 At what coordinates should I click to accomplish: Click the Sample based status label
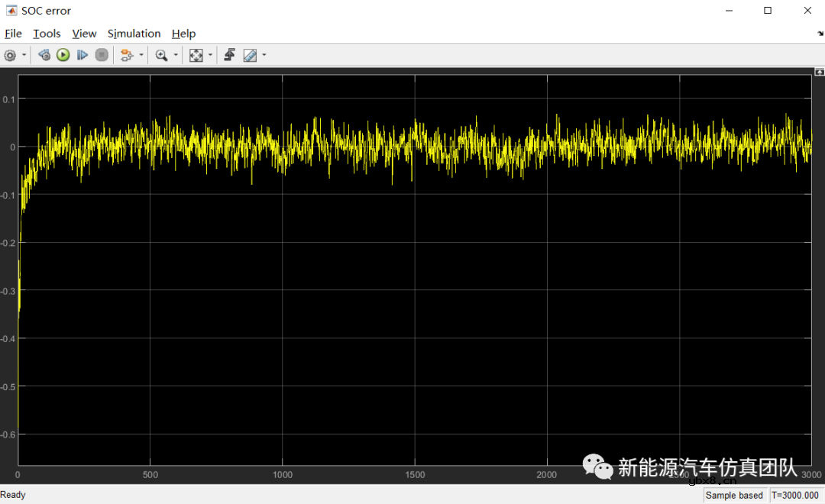(734, 495)
